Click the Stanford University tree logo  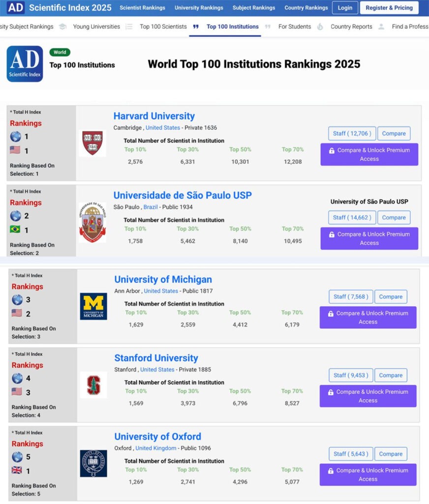pos(93,385)
